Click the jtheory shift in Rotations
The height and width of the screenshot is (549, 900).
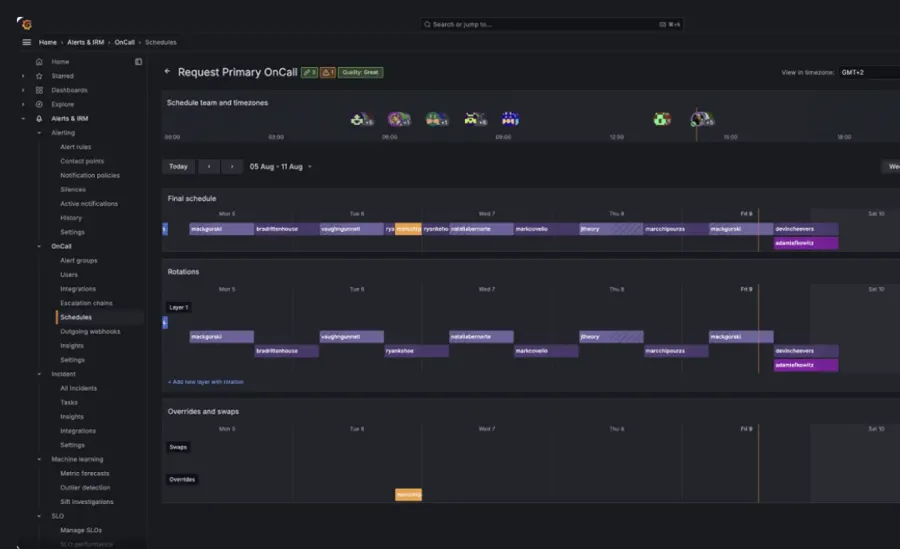click(611, 337)
